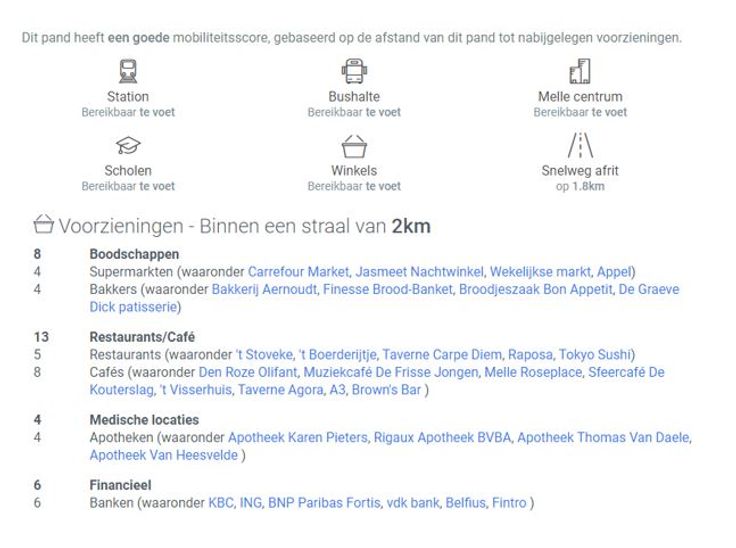Follow the Apotheek Van Heesvelde link

pyautogui.click(x=163, y=455)
